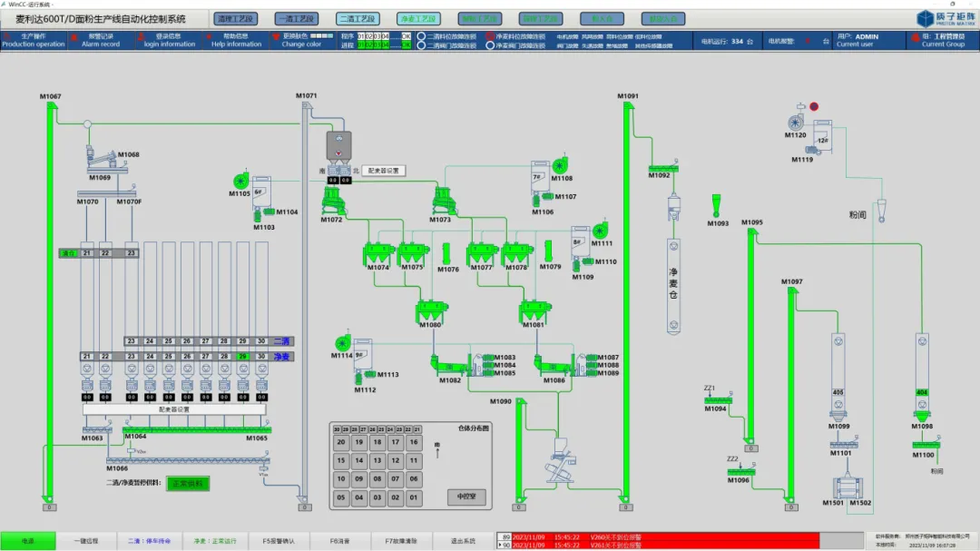Select the M1072 machine icon
This screenshot has width=980, height=551.
[333, 202]
